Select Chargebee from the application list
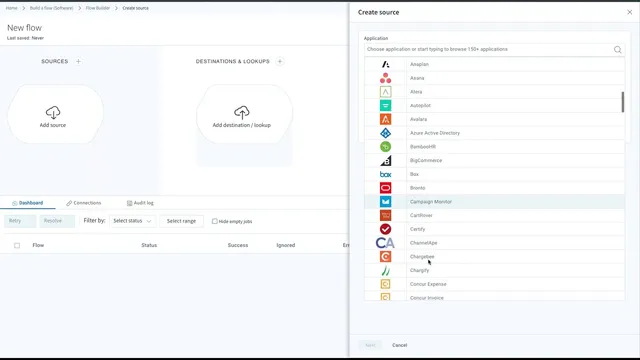This screenshot has height=360, width=640. 494,256
